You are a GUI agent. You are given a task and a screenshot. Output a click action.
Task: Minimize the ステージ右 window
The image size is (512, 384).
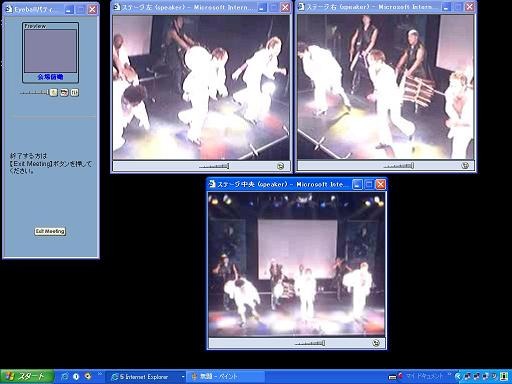pyautogui.click(x=446, y=7)
